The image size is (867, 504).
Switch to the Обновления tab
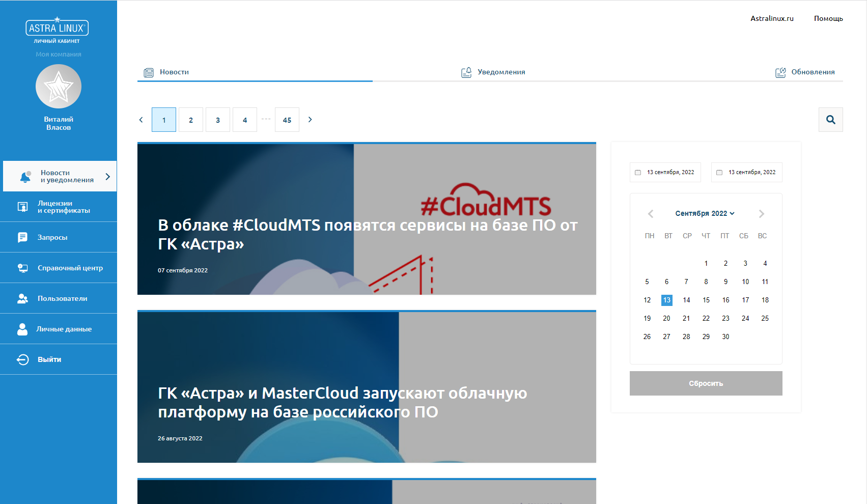(805, 72)
